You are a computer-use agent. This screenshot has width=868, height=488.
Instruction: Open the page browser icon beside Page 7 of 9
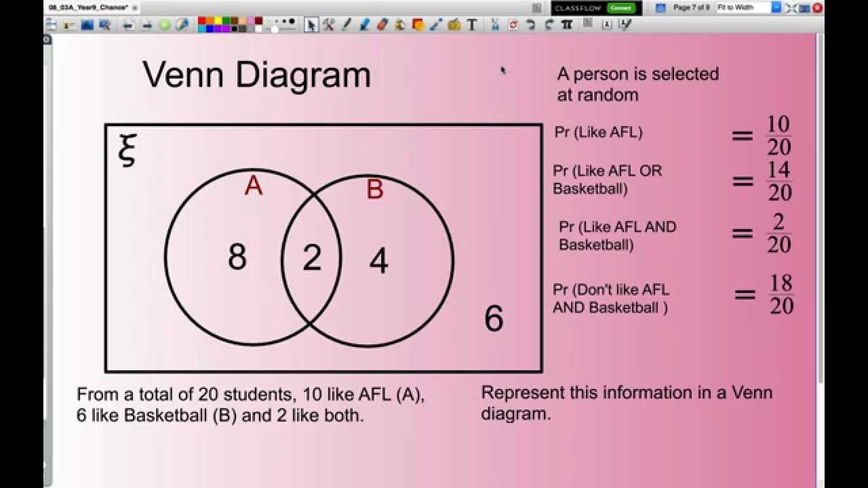(660, 8)
